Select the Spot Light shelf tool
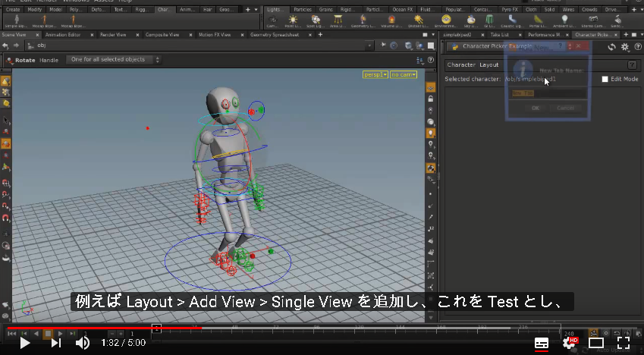The height and width of the screenshot is (355, 644). click(x=316, y=20)
